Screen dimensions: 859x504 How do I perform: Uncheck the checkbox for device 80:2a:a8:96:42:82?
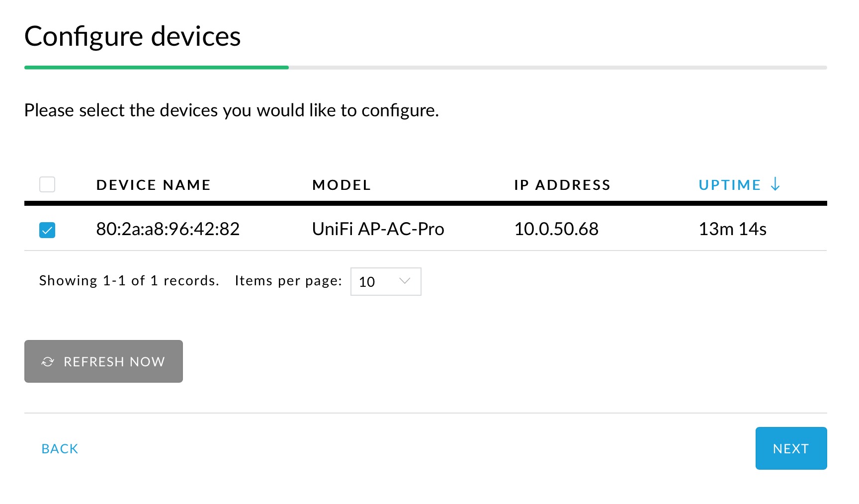coord(47,230)
